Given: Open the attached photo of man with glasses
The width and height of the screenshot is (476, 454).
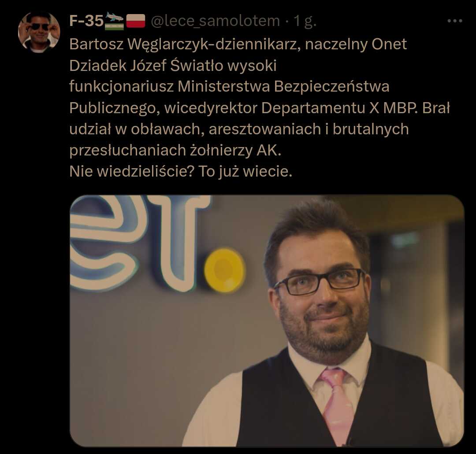Looking at the screenshot, I should tap(267, 321).
